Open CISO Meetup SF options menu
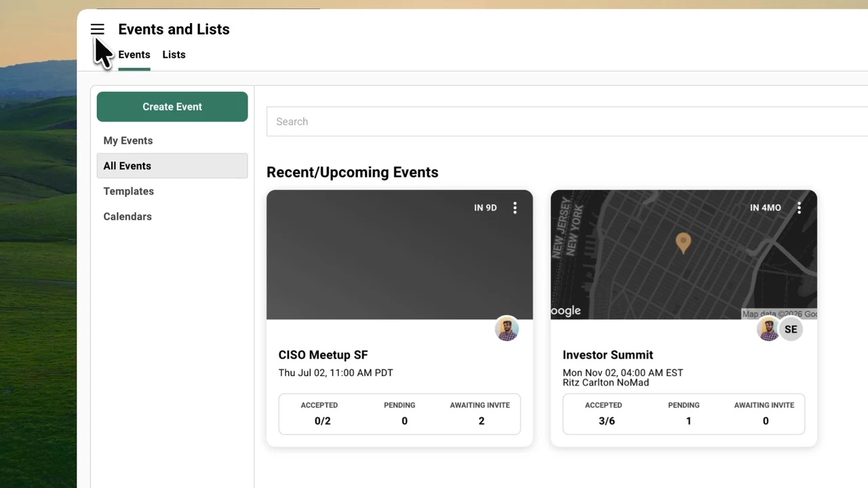 [515, 208]
